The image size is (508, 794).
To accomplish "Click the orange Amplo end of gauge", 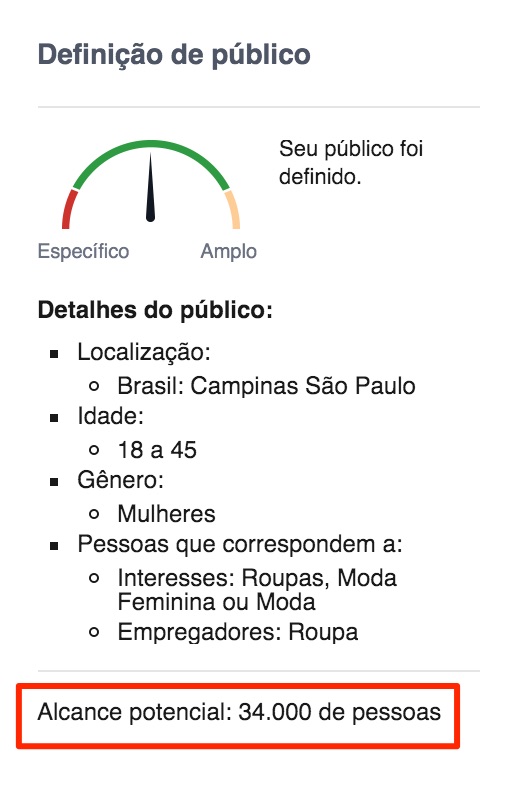I will 232,210.
